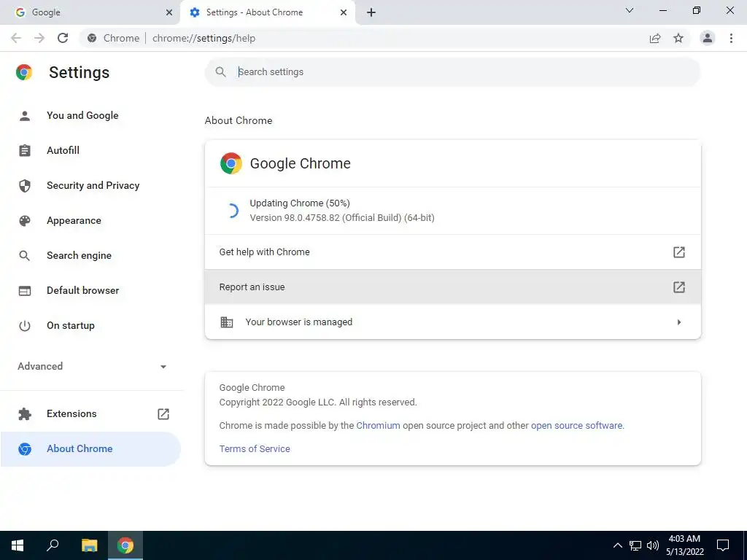This screenshot has width=747, height=560.
Task: Click the Google Chrome logo in the About card
Action: coord(231,163)
